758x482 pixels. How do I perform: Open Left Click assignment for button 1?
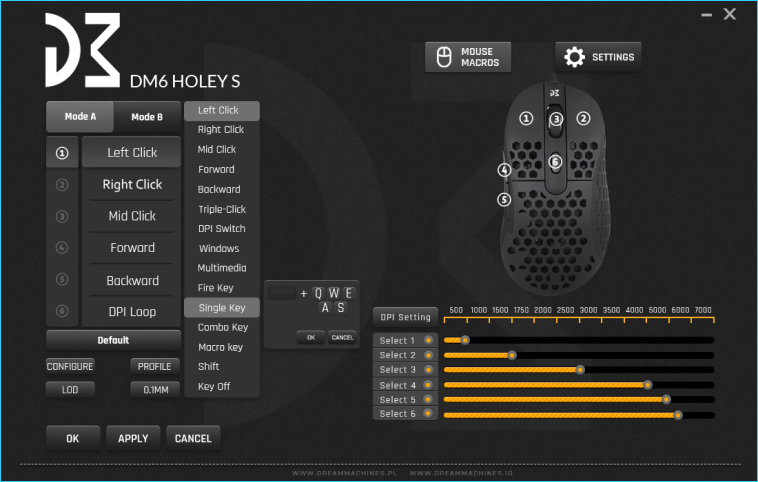click(132, 152)
